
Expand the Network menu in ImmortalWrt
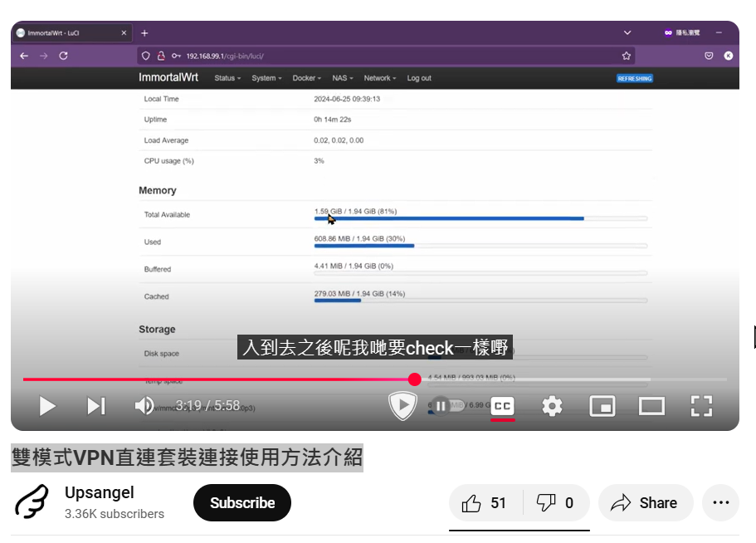pyautogui.click(x=380, y=78)
